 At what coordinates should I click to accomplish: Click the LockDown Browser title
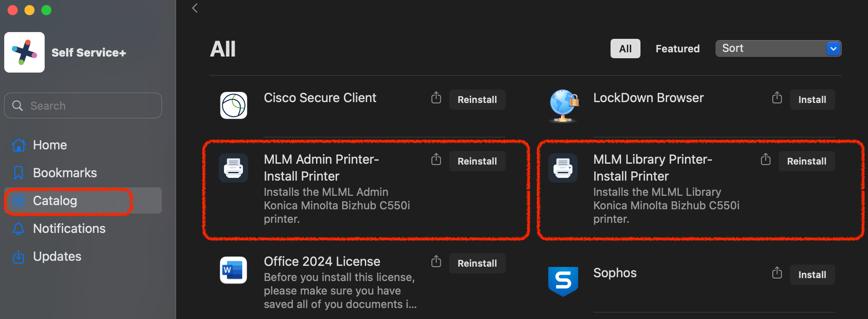coord(648,98)
